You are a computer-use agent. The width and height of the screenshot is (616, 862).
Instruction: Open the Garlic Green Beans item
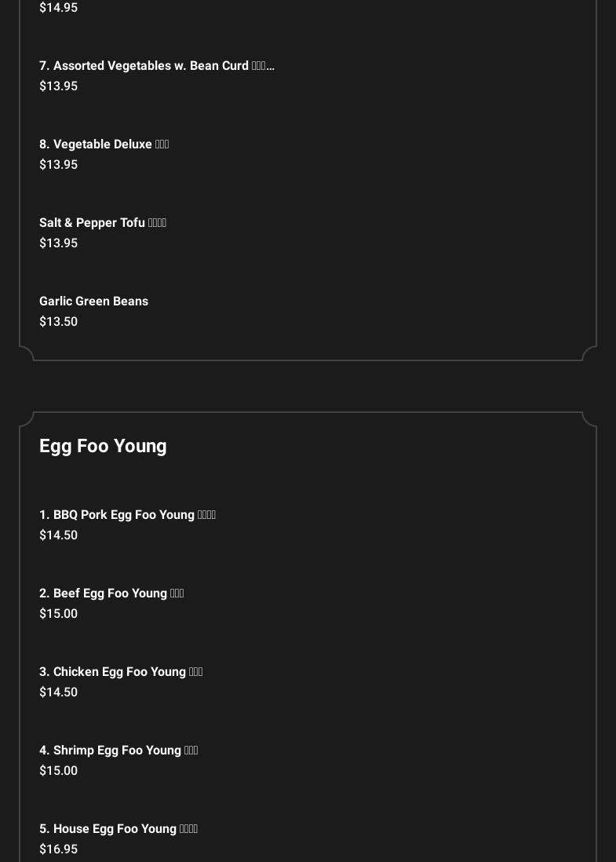pyautogui.click(x=93, y=301)
